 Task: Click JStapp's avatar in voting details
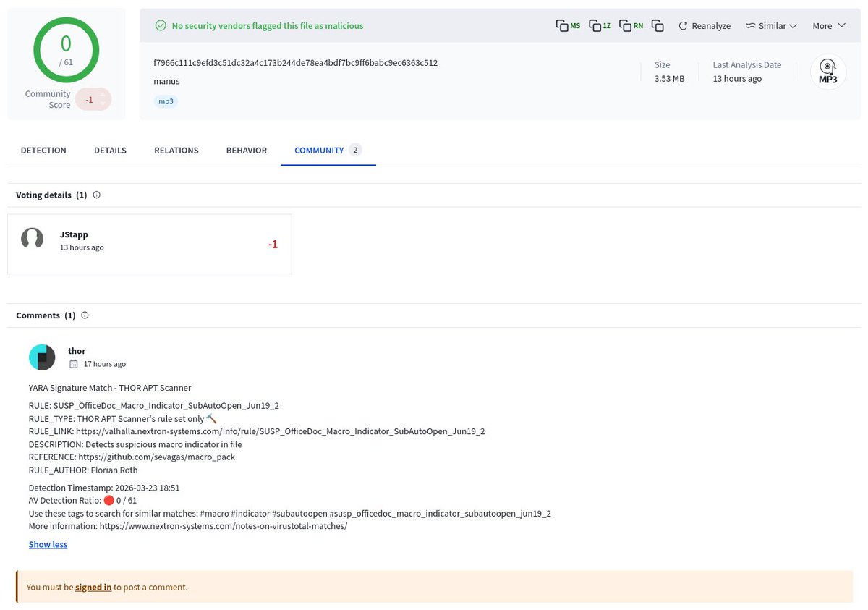click(x=32, y=239)
